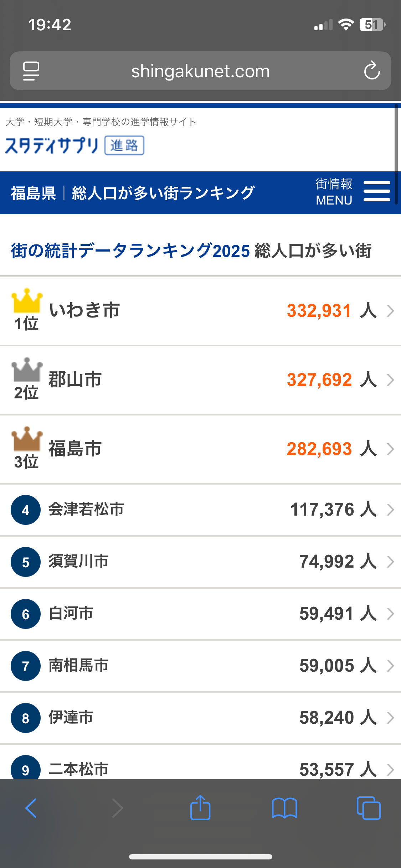Open the reader/page settings icon

tap(31, 71)
